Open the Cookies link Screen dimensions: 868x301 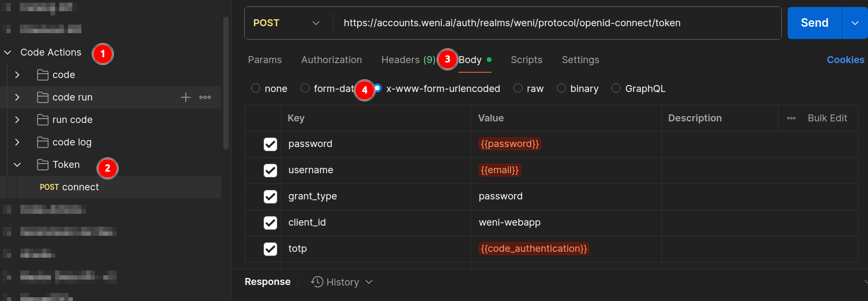pyautogui.click(x=845, y=60)
